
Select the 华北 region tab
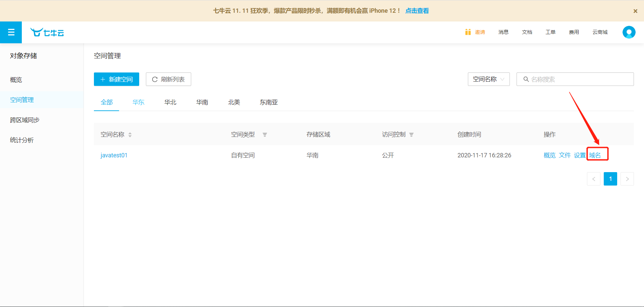(170, 102)
